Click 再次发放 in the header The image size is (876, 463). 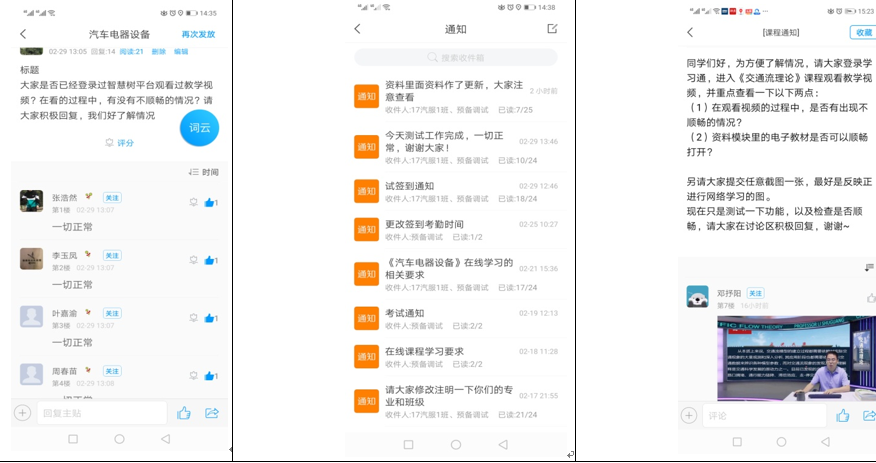click(198, 34)
